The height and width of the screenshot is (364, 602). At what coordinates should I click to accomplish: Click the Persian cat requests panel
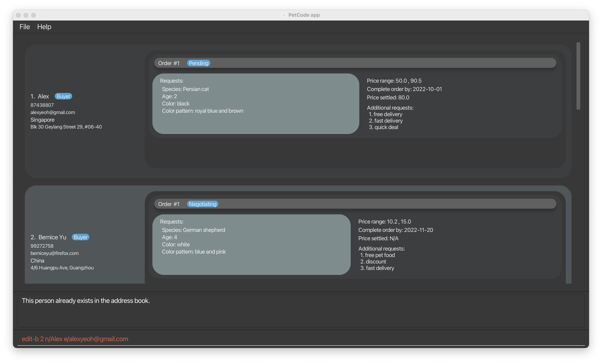[255, 104]
